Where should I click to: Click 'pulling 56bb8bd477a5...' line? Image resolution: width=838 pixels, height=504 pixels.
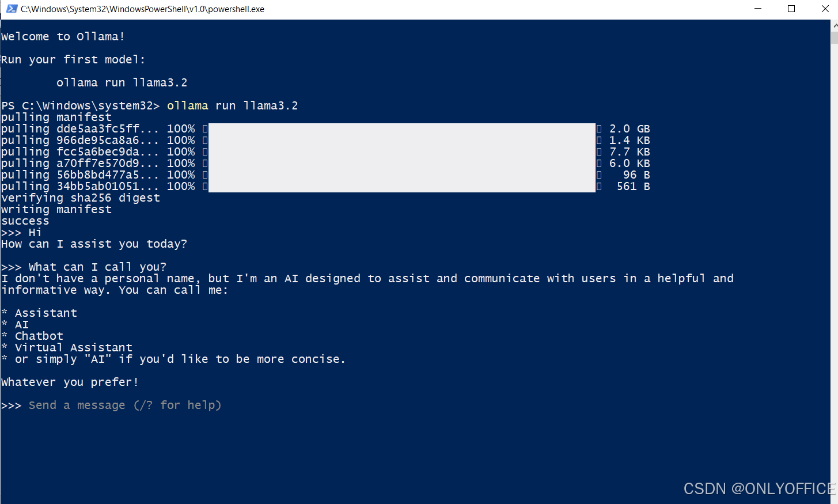coord(325,175)
